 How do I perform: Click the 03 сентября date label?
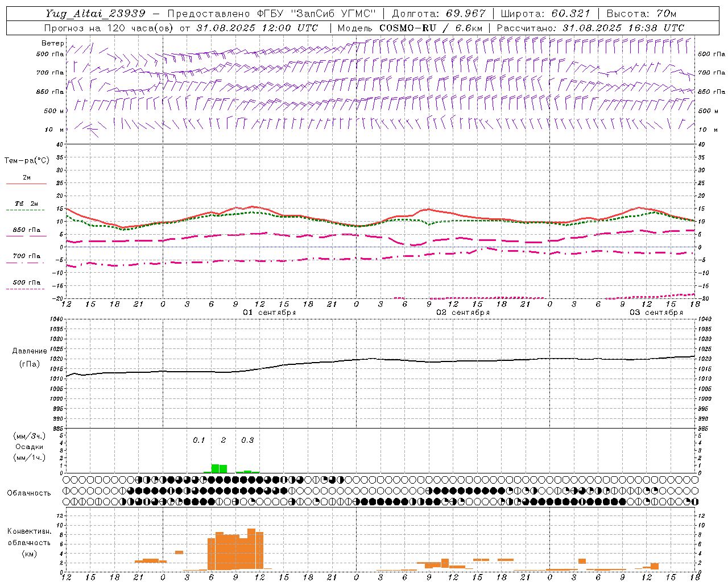tap(656, 313)
